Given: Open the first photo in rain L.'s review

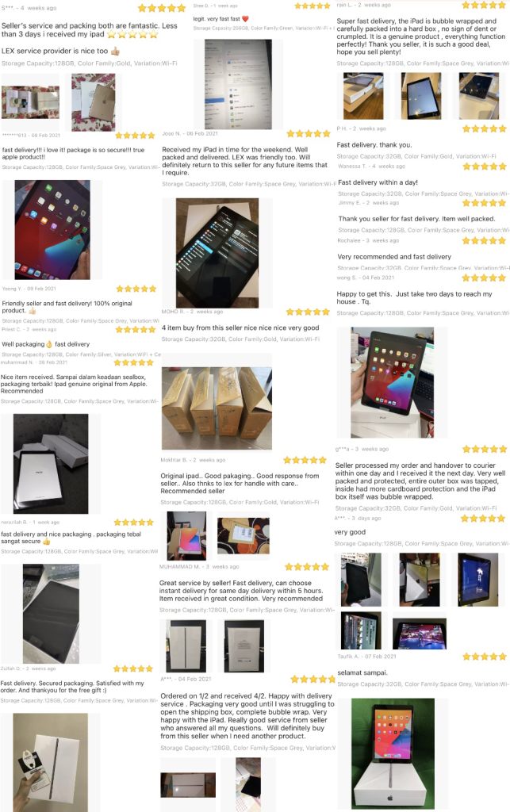Looking at the screenshot, I should (x=363, y=96).
